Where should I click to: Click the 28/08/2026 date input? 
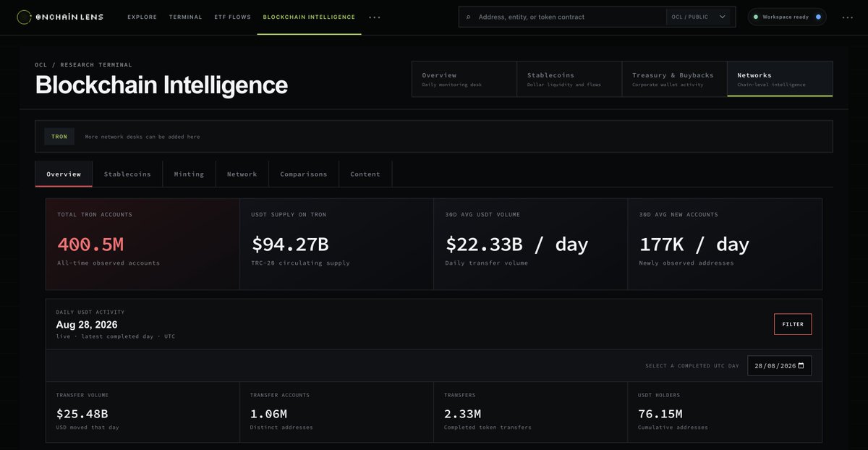coord(779,365)
